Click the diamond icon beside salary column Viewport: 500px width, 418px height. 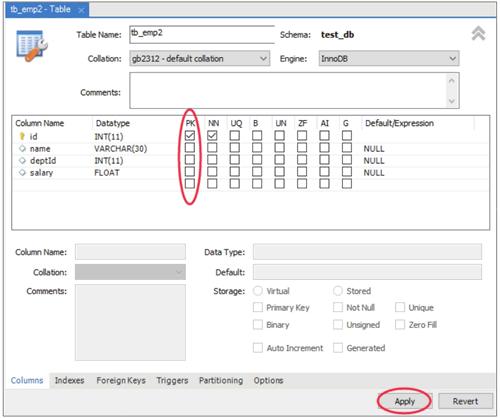(22, 172)
